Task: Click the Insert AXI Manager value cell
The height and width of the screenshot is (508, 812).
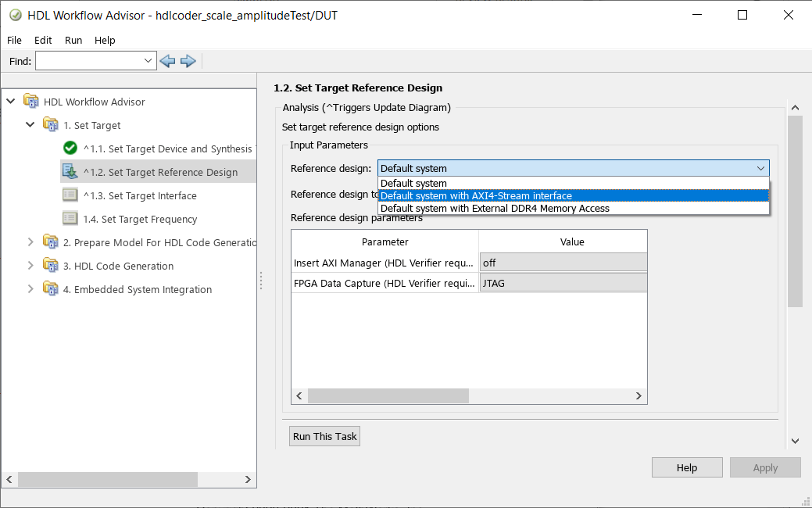Action: 563,263
